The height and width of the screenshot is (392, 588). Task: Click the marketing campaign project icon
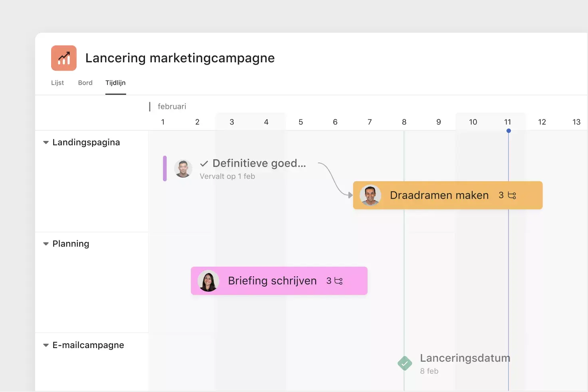pos(63,58)
